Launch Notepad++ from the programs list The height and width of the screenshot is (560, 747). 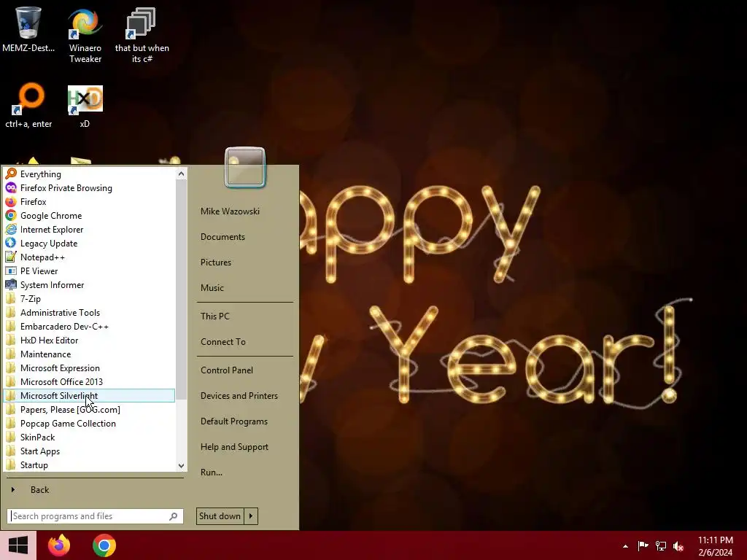(x=89, y=257)
